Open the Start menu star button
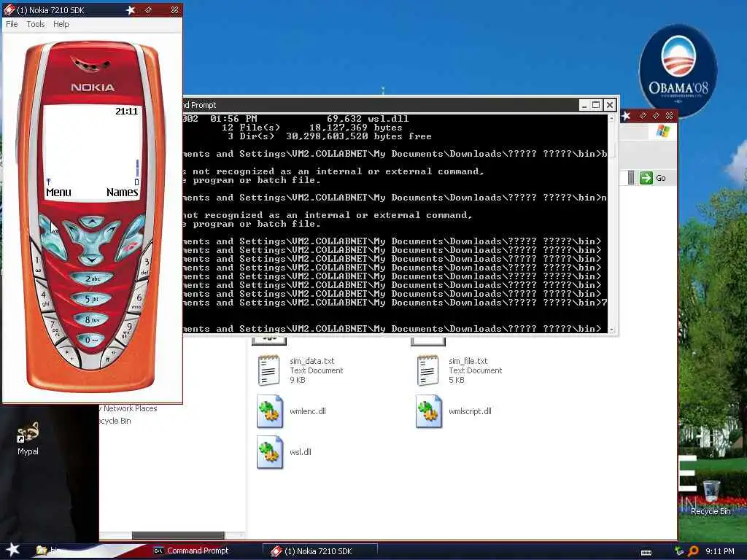Image resolution: width=747 pixels, height=560 pixels. click(x=12, y=550)
